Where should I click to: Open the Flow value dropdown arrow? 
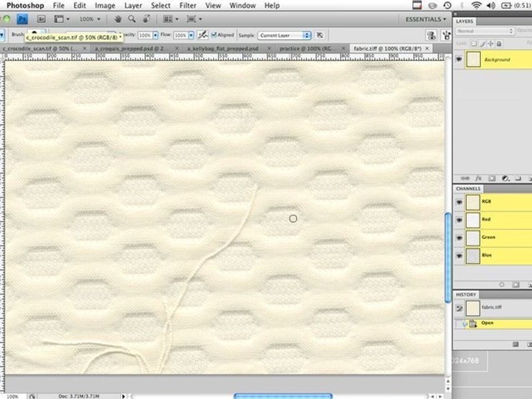click(x=191, y=35)
